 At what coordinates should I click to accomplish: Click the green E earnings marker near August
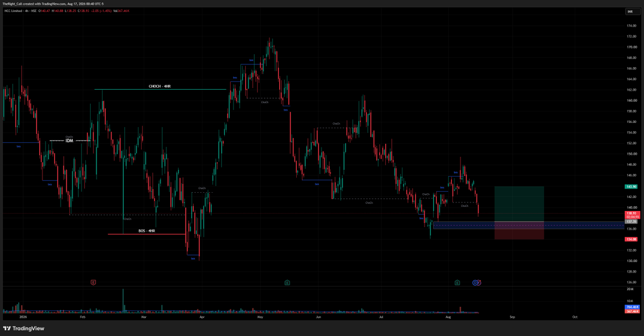tap(457, 282)
